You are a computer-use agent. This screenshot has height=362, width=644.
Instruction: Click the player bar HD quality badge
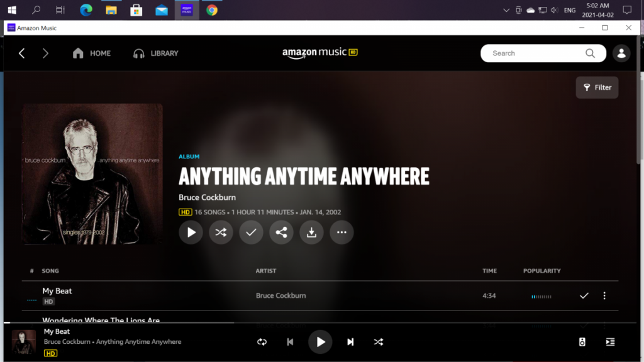coord(50,353)
